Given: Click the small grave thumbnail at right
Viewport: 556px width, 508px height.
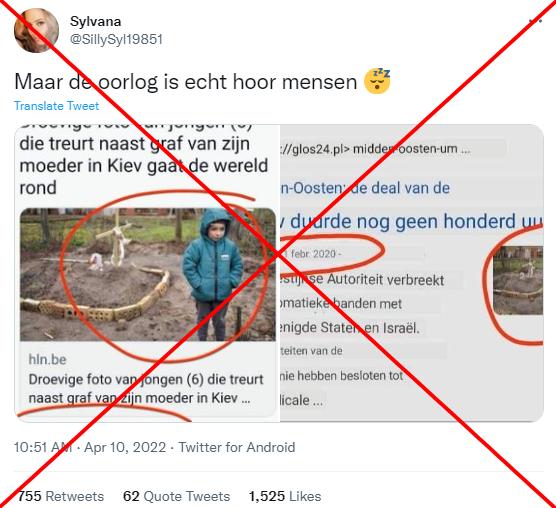Looking at the screenshot, I should tap(518, 280).
